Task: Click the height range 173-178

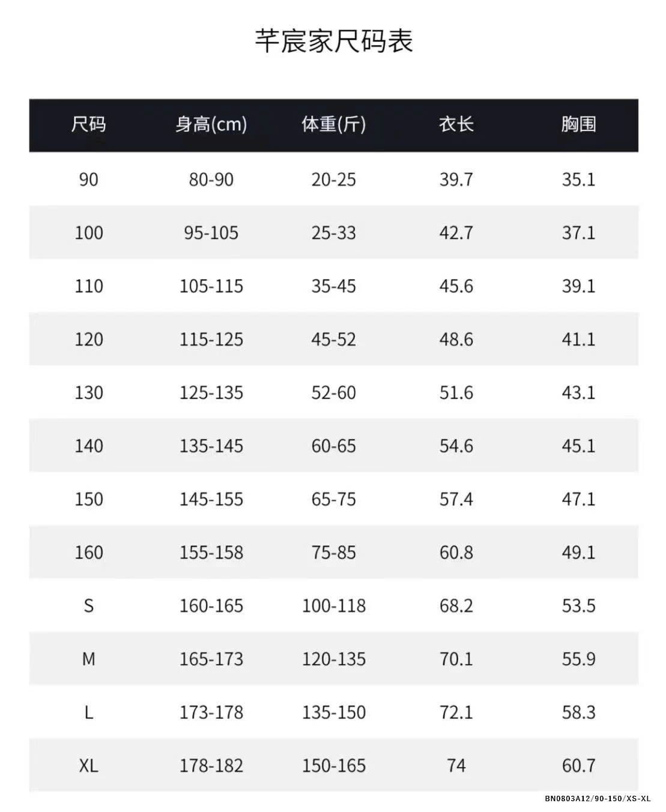Action: pyautogui.click(x=211, y=712)
